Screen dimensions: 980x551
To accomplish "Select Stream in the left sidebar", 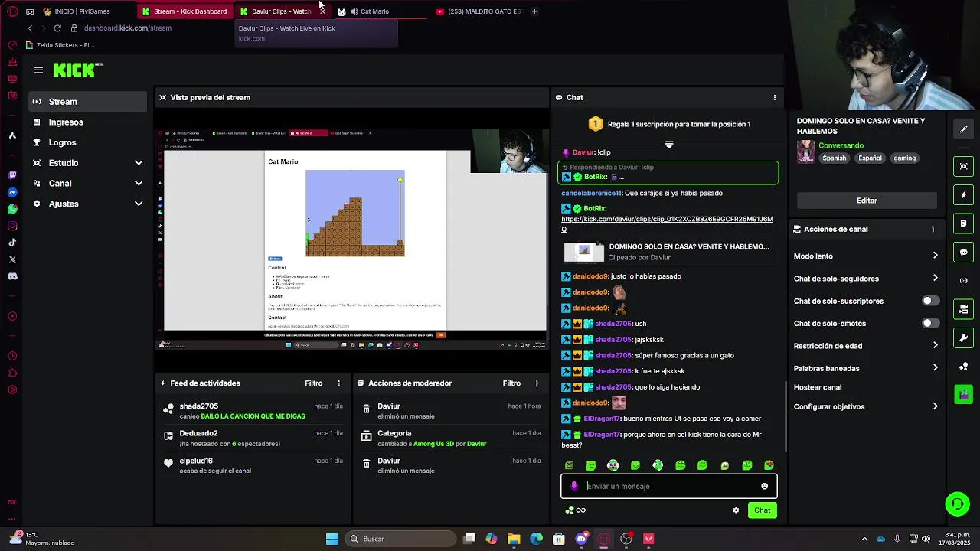I will click(88, 102).
